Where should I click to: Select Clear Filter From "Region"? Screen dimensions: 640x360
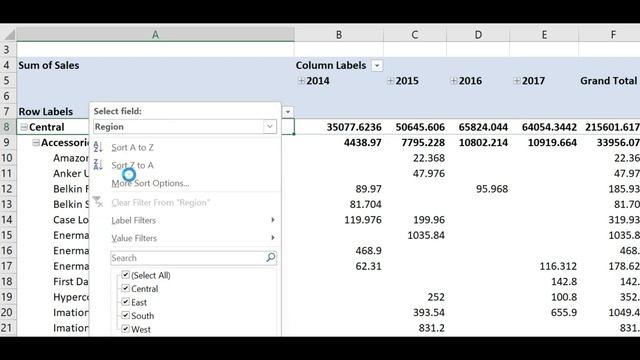point(160,202)
